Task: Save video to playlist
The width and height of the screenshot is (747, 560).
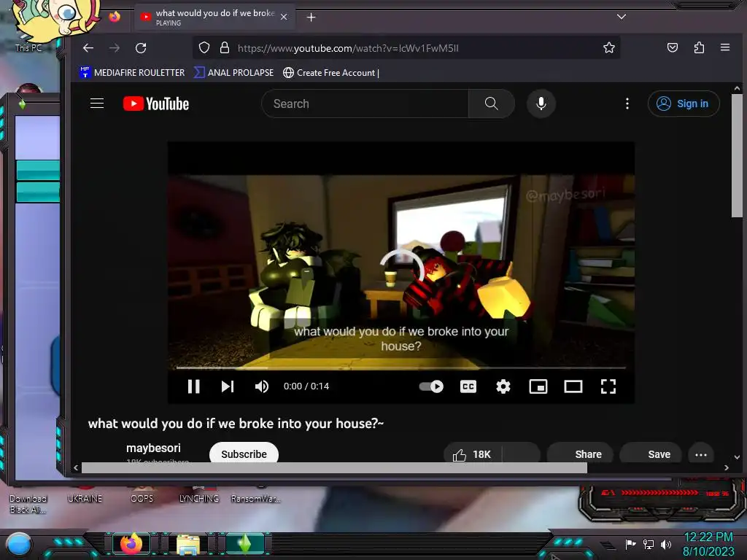Action: pos(651,454)
